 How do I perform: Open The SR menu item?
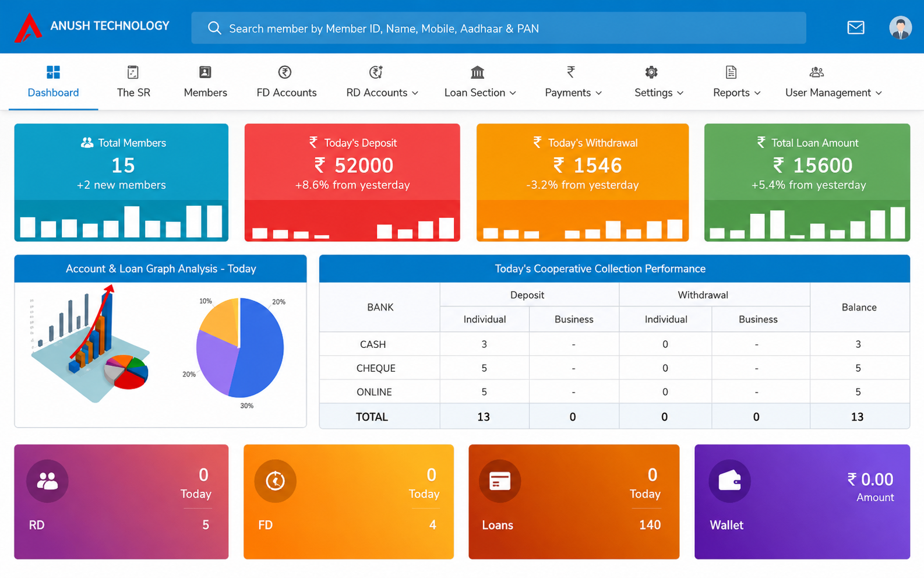(133, 82)
